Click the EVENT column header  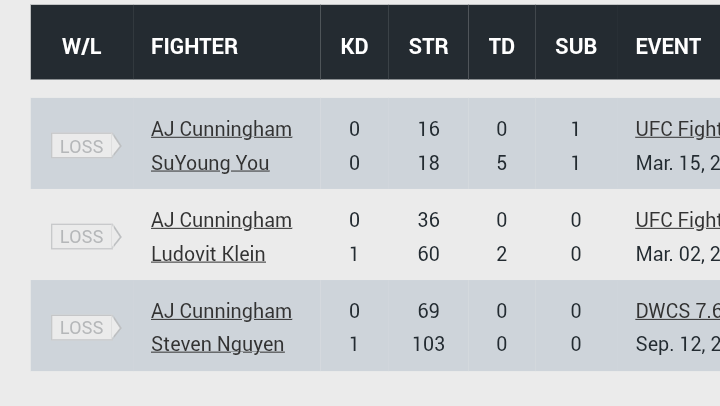pos(667,46)
